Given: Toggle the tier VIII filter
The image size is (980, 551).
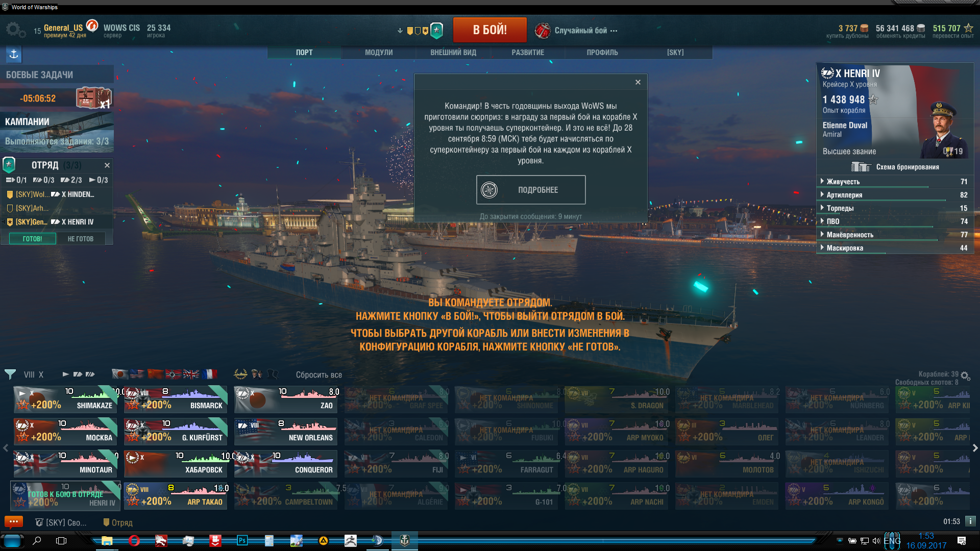Looking at the screenshot, I should [x=29, y=374].
